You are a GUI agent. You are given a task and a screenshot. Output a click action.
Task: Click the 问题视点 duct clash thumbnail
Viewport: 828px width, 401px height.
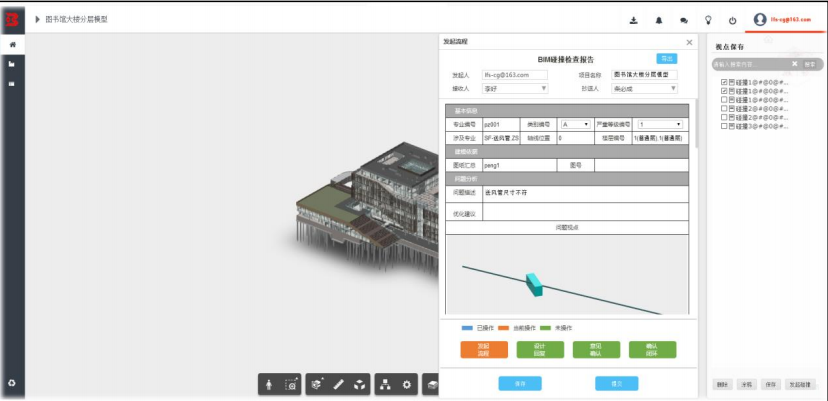click(567, 275)
